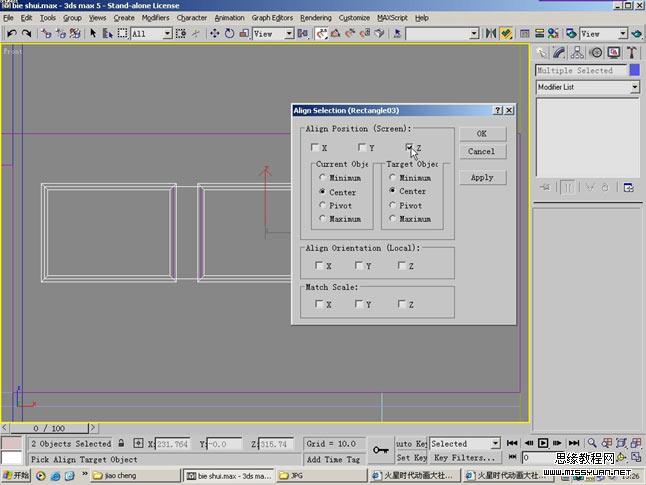This screenshot has height=485, width=646.
Task: Open the Rendering menu
Action: [316, 18]
